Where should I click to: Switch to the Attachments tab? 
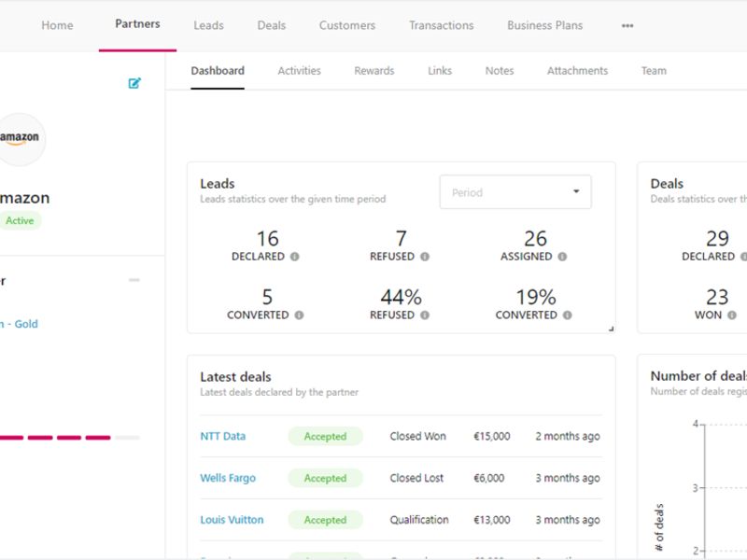coord(577,71)
